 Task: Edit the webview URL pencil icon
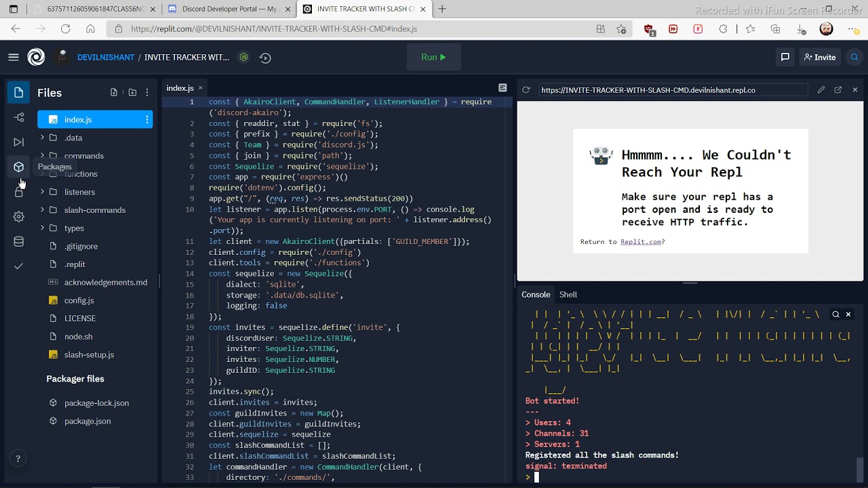click(821, 90)
